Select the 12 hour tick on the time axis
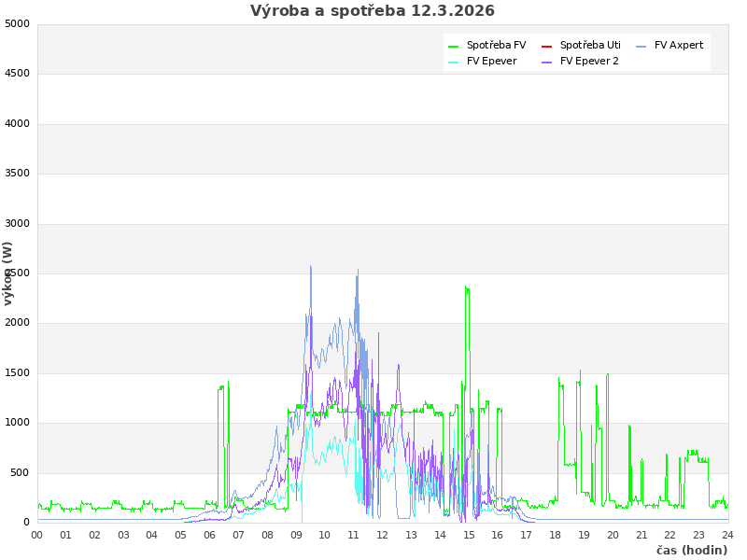This screenshot has height=560, width=747. click(382, 535)
